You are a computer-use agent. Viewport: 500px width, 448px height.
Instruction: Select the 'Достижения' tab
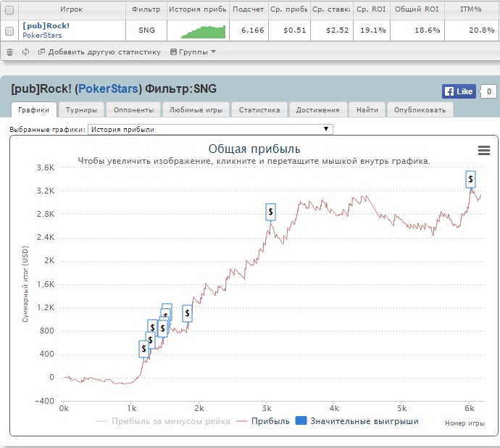point(317,110)
